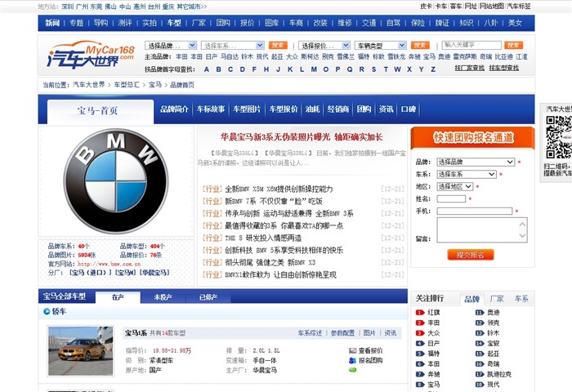Screen dimensions: 572x392
Task: Switch ranking to 车系 tab
Action: (521, 299)
